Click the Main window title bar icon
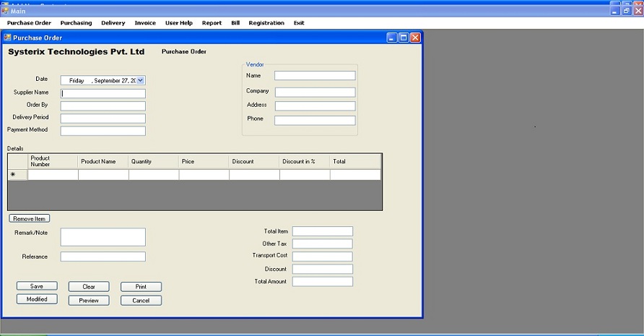This screenshot has height=336, width=644. tap(5, 11)
